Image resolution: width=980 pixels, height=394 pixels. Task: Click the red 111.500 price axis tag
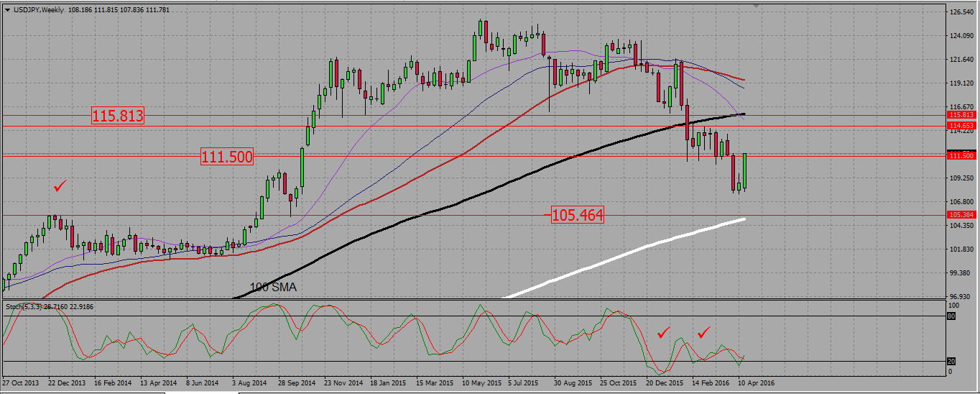coord(961,155)
